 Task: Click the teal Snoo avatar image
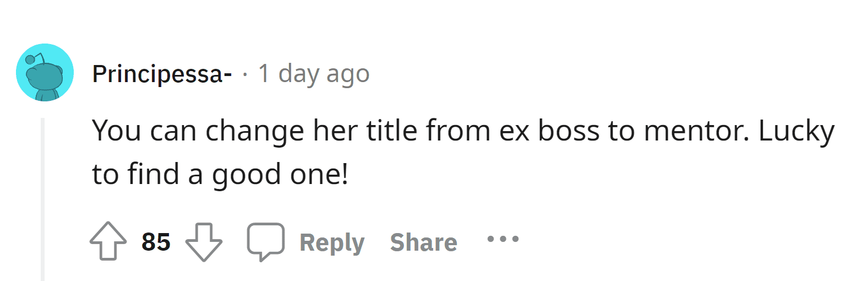45,73
